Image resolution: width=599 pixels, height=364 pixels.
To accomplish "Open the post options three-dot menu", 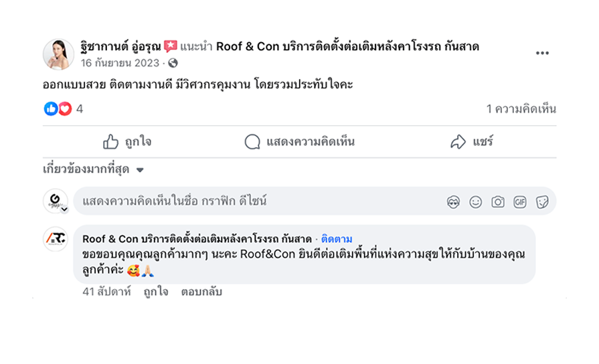I will pyautogui.click(x=542, y=54).
